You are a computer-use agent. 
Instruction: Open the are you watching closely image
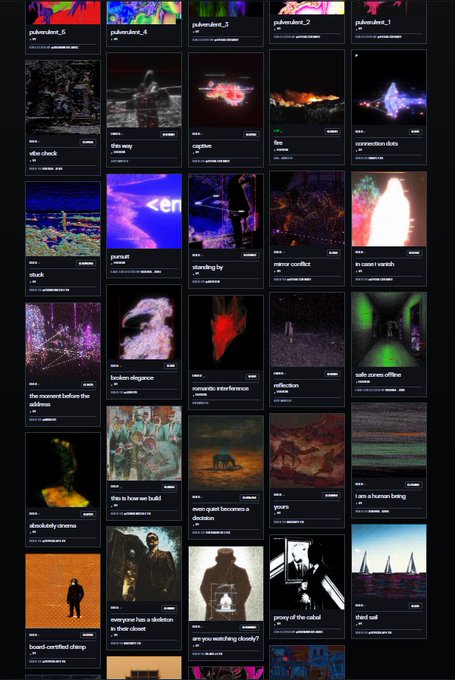click(x=226, y=584)
